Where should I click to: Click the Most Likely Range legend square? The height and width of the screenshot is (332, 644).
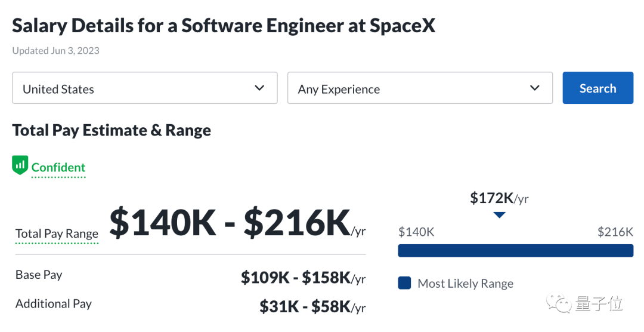point(404,283)
